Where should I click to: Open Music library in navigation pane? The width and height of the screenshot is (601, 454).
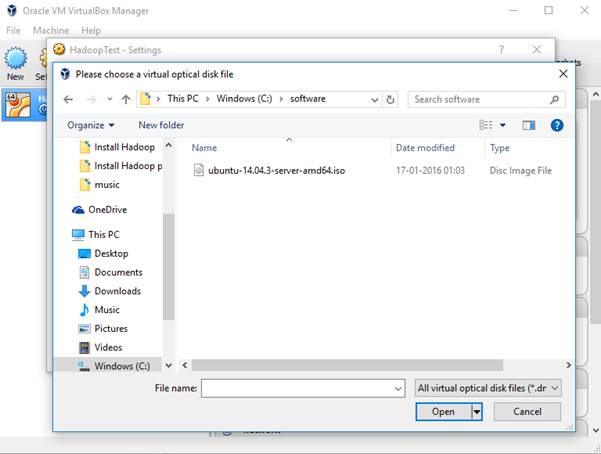point(99,310)
